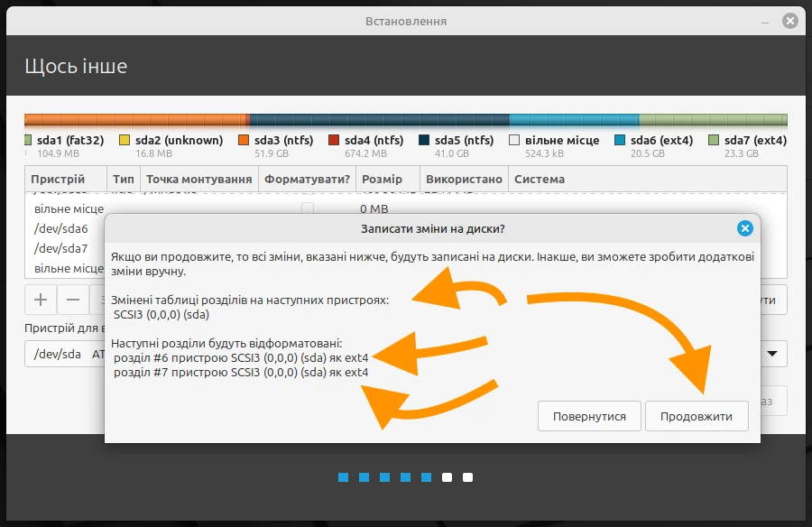
Task: Click sda3 (ntfs) orange legend swatch
Action: coord(244,140)
